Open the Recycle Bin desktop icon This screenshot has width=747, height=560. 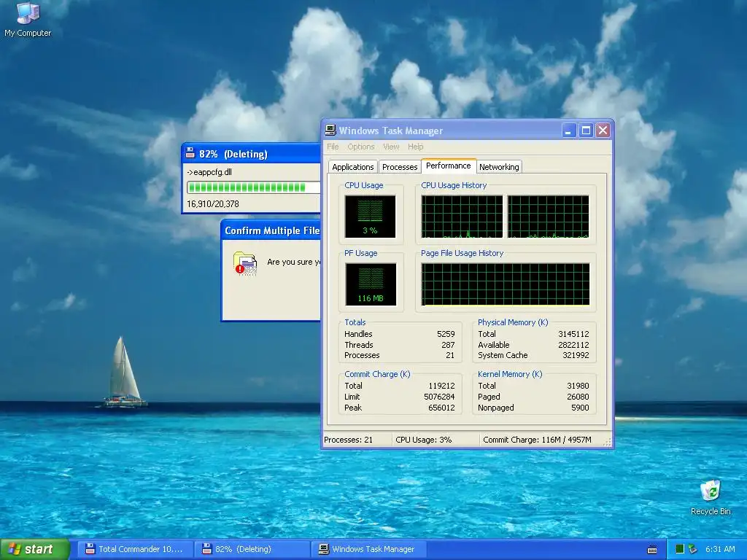711,497
